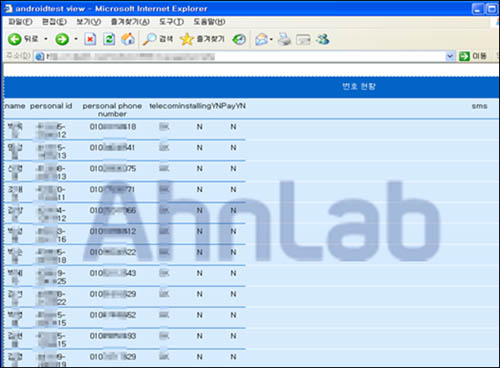Click the Mail envelope icon
The width and height of the screenshot is (500, 368).
262,39
